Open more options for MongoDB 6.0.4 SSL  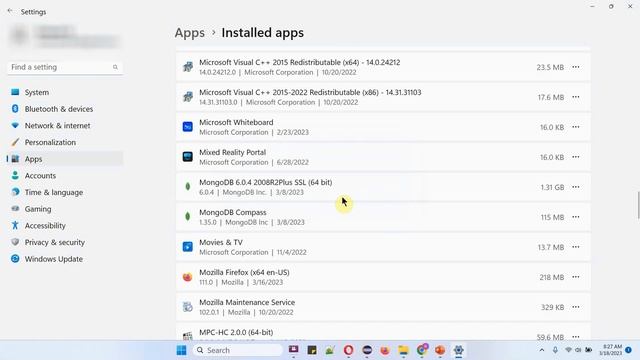tap(576, 187)
